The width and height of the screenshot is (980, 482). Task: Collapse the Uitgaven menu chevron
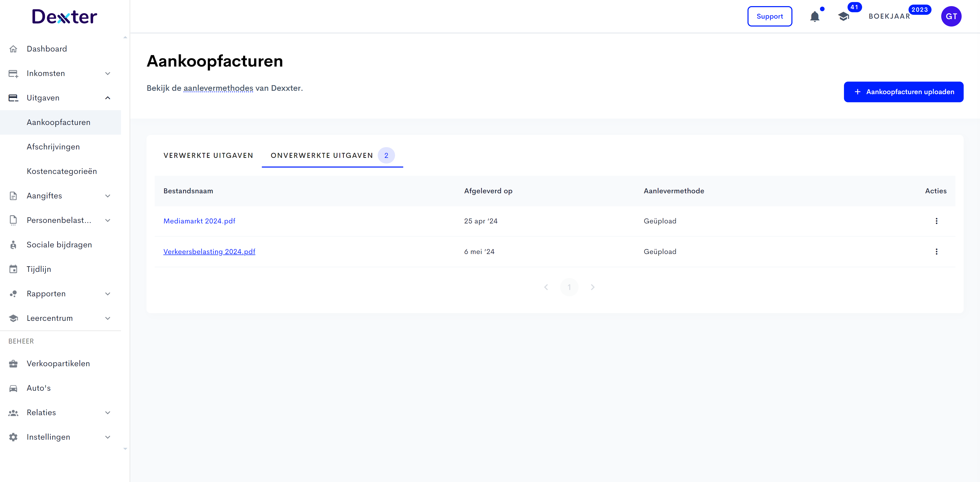click(x=108, y=98)
